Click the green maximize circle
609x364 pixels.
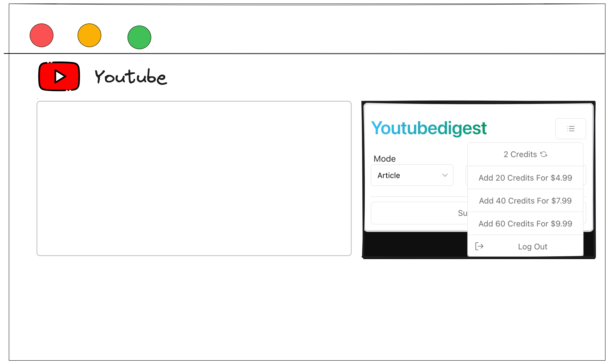(x=139, y=37)
